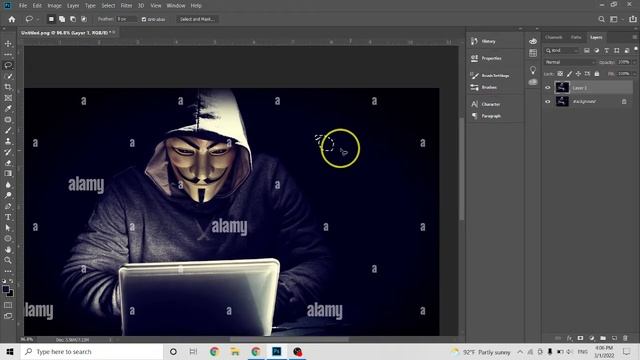
Task: Open the Kind layer filter dropdown
Action: [562, 51]
